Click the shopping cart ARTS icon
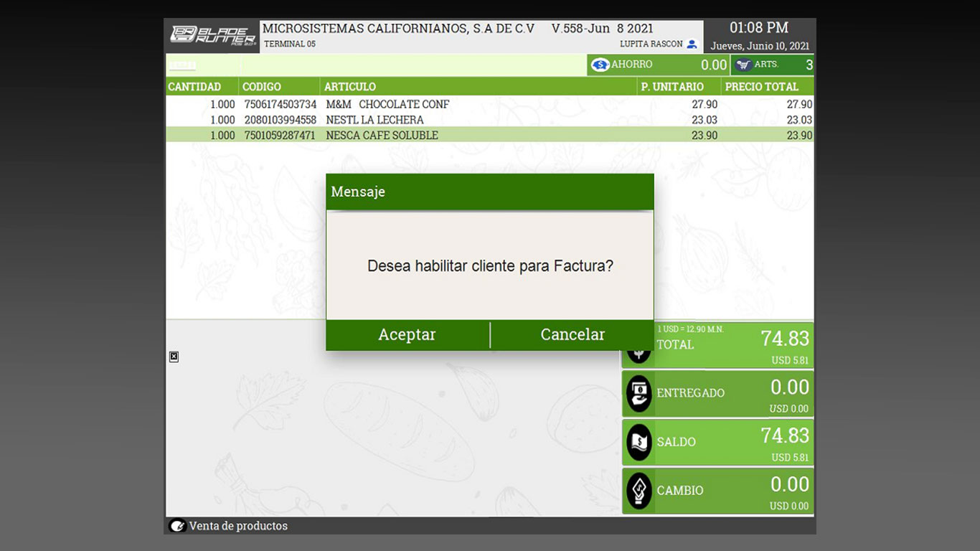 pos(743,65)
